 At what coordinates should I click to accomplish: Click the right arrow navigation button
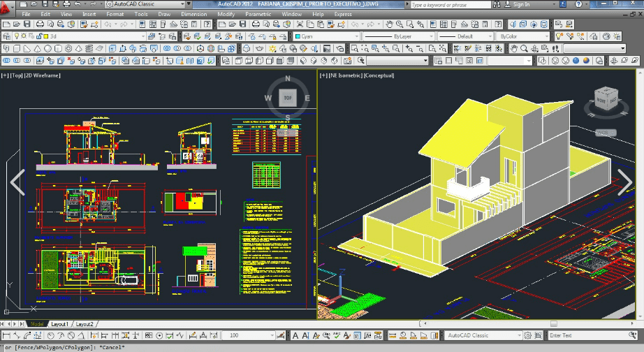pyautogui.click(x=624, y=182)
